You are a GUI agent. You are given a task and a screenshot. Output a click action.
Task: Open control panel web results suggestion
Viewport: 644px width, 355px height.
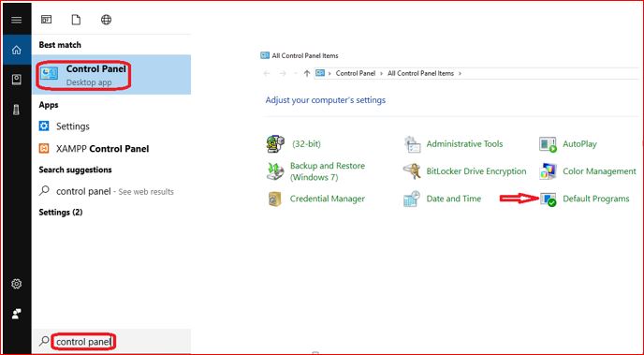click(114, 191)
